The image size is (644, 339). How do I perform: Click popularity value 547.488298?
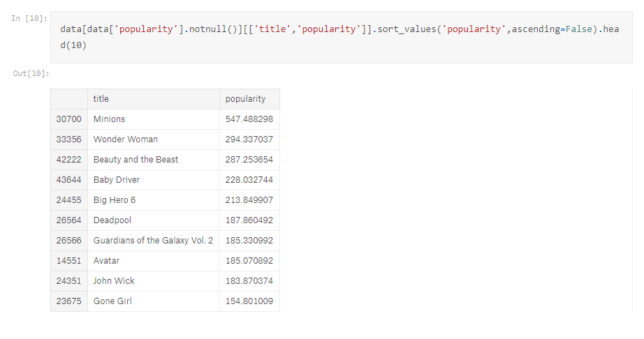click(250, 119)
